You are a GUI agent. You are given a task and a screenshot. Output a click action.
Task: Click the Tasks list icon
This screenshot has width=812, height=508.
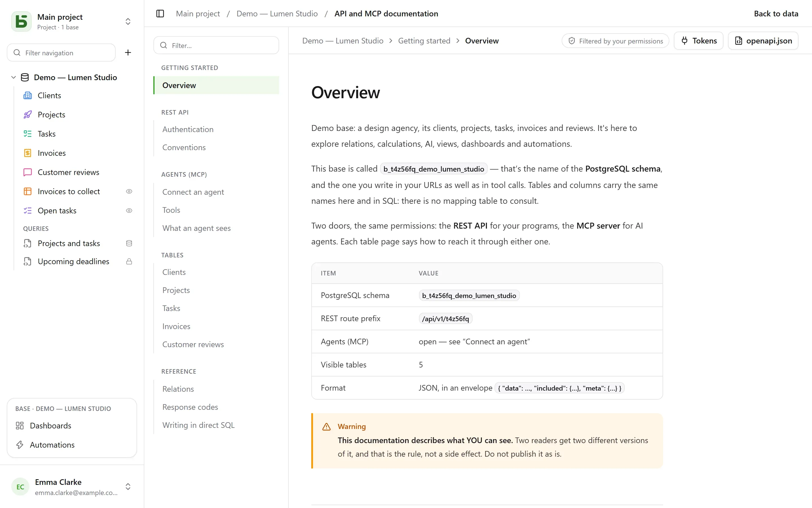(28, 134)
